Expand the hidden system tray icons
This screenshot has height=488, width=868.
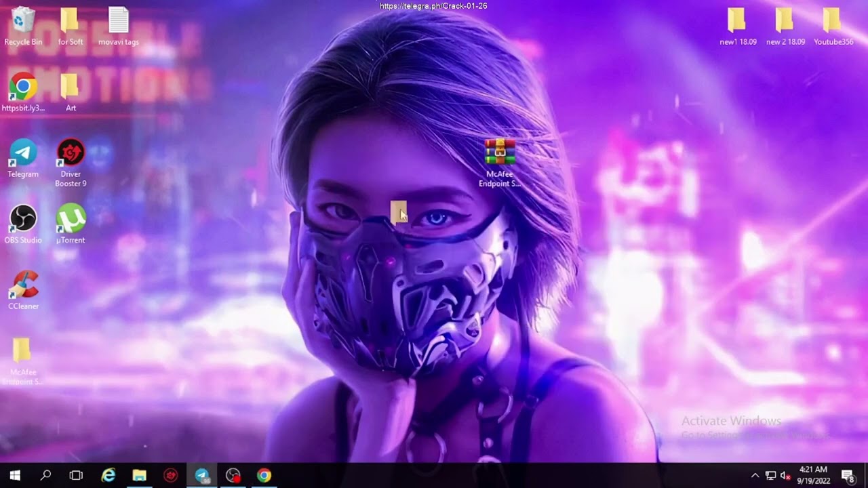pyautogui.click(x=755, y=475)
